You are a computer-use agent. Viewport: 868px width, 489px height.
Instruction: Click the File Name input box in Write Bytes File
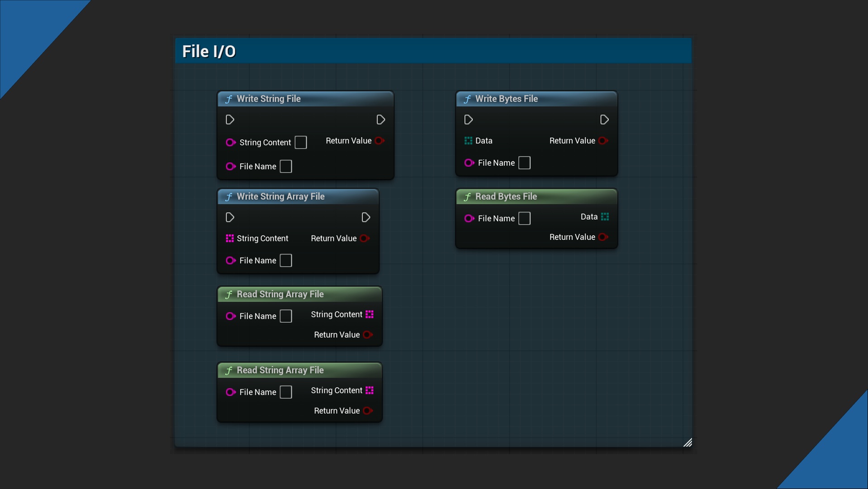coord(524,163)
